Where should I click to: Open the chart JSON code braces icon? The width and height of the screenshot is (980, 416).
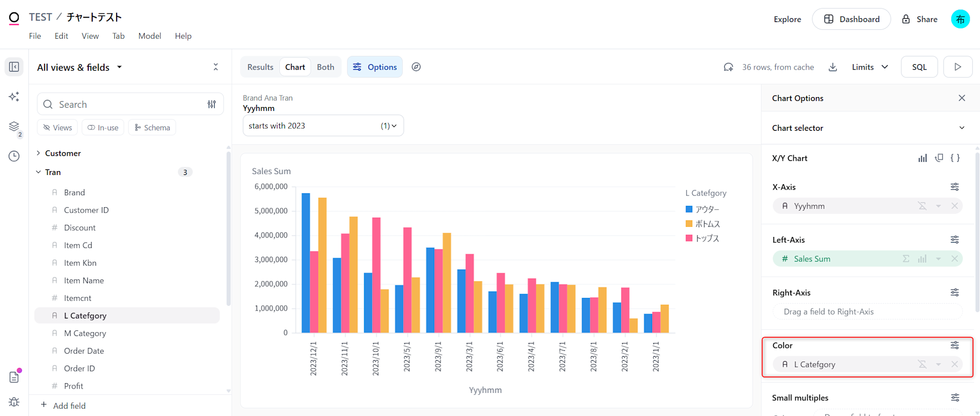955,158
